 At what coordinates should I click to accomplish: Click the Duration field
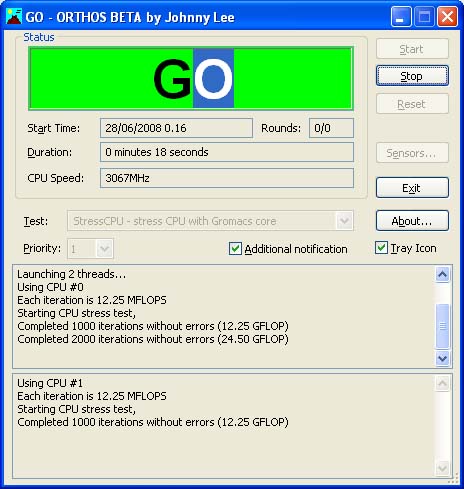pyautogui.click(x=227, y=152)
